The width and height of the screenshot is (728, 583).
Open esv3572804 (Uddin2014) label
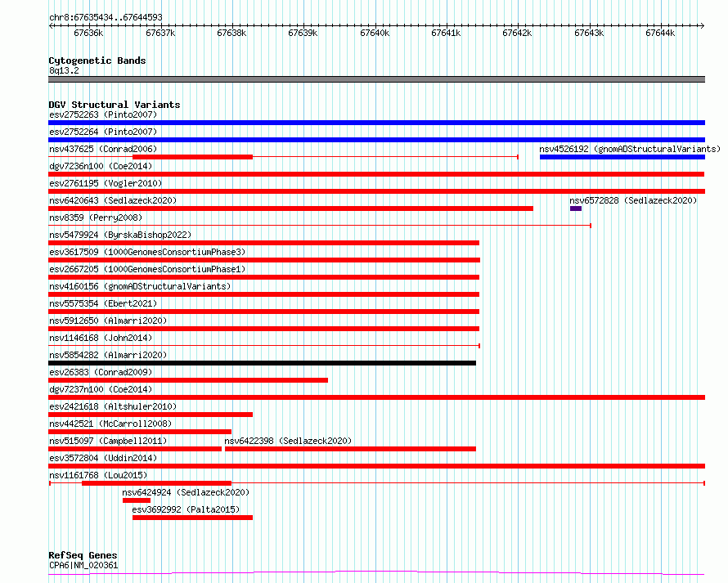point(103,458)
